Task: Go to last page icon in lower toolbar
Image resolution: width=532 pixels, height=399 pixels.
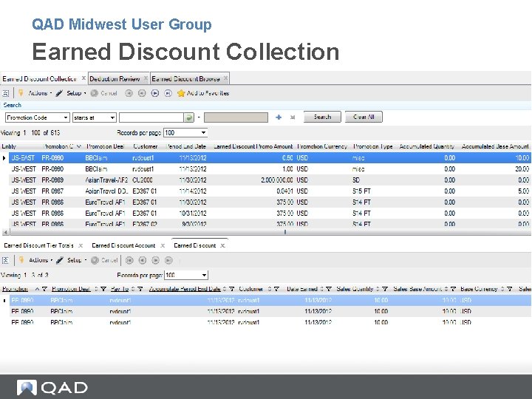Action: (x=168, y=260)
